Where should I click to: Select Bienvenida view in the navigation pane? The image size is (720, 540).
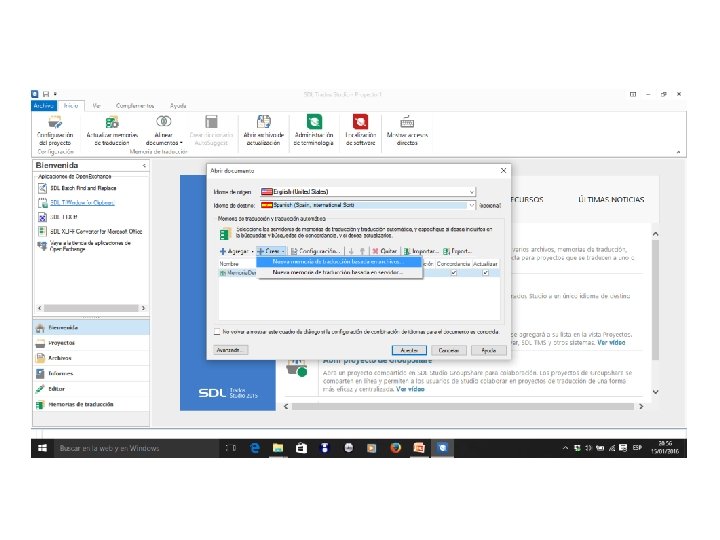91,328
